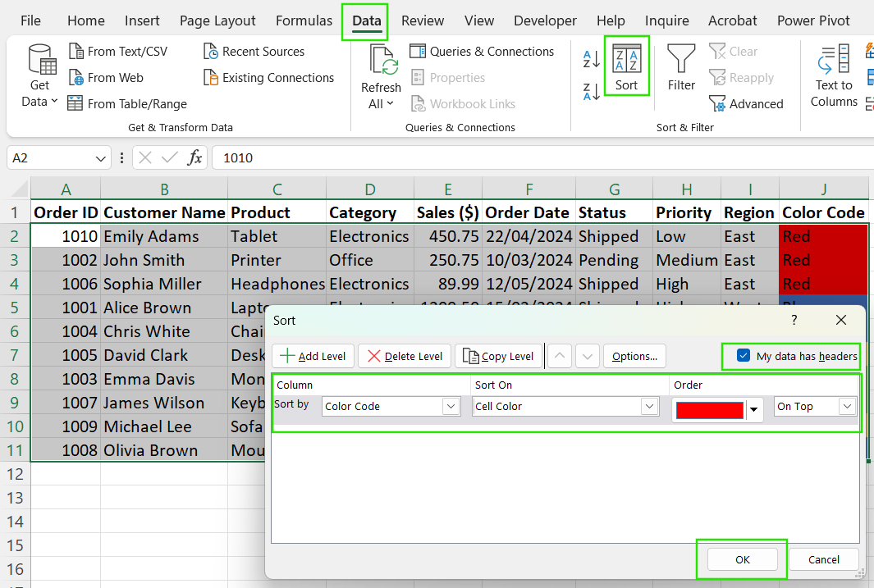Copy Level in Sort dialog

click(x=498, y=356)
